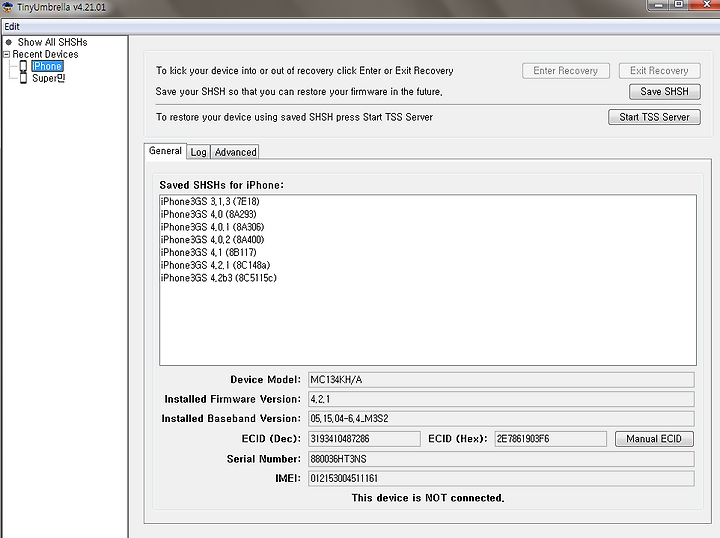Screen dimensions: 720x538
Task: Select saved SHSH iPhone3GS 4.1 (8B117)
Action: click(208, 252)
